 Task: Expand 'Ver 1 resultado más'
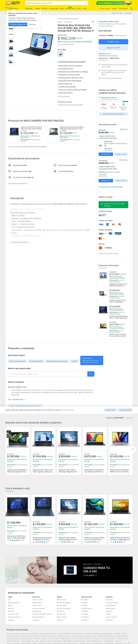(17, 399)
